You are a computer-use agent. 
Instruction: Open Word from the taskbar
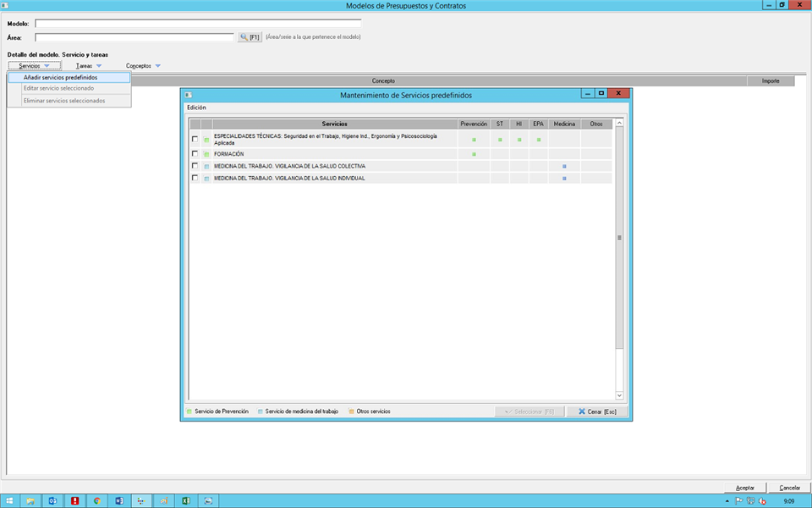point(119,500)
